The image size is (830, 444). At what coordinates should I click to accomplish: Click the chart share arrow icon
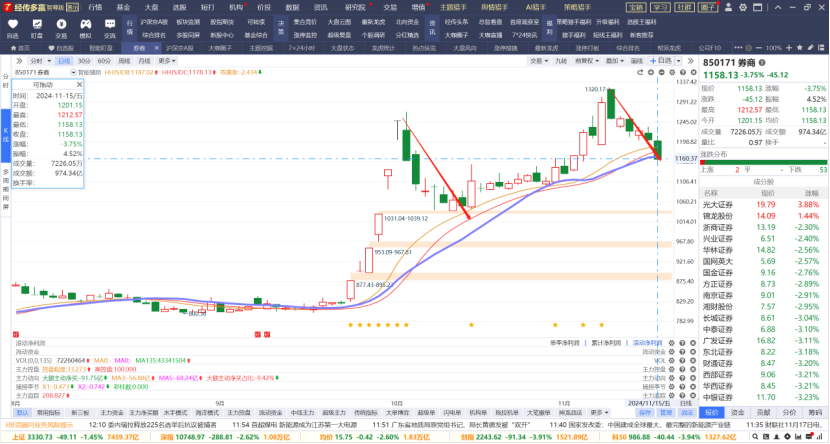point(640,72)
